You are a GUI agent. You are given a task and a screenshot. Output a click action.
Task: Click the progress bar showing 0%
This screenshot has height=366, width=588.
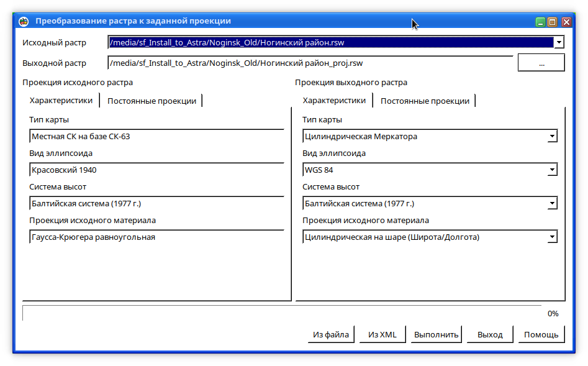282,313
